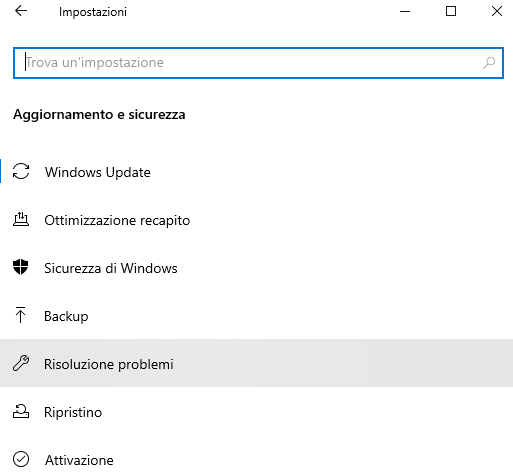Select the Backup settings entry
513x474 pixels.
pos(256,316)
